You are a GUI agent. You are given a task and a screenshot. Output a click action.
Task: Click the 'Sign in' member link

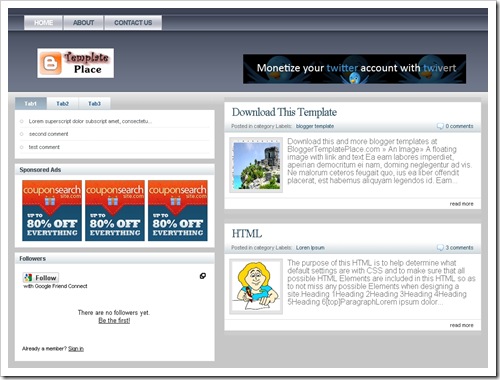[x=76, y=349]
